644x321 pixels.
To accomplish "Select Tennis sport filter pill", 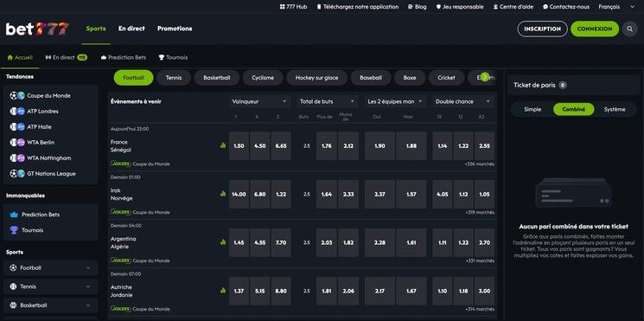I will click(174, 78).
